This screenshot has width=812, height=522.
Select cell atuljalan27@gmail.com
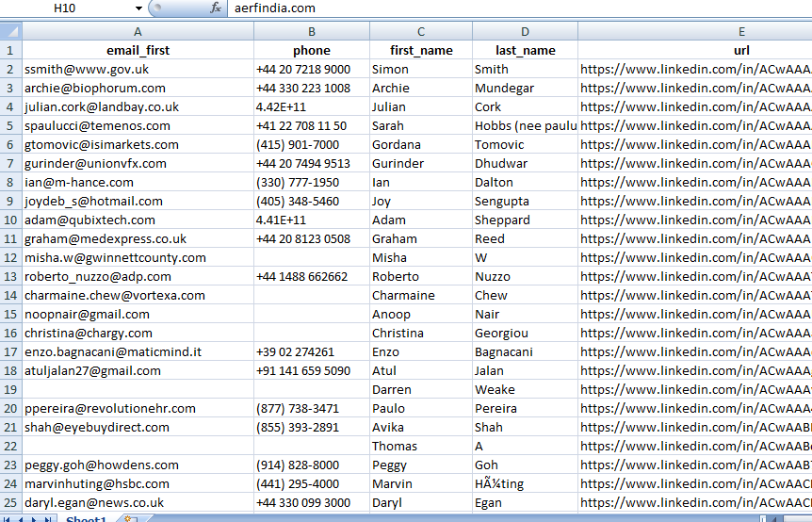(138, 371)
